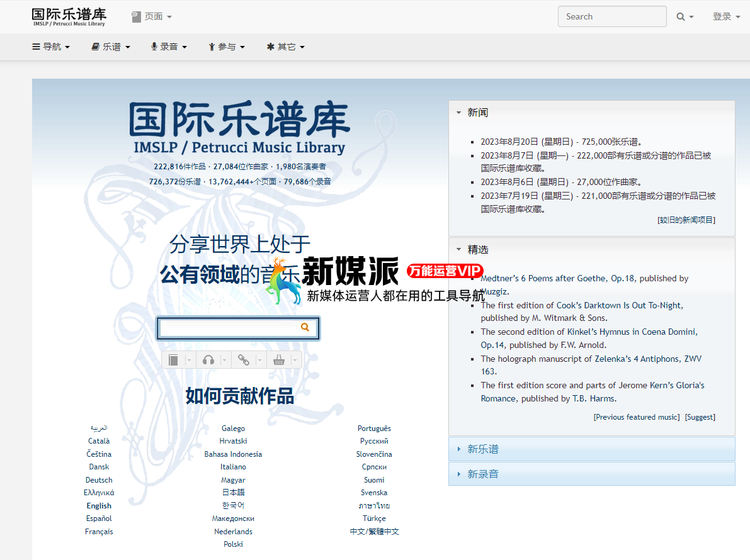This screenshot has height=560, width=750.
Task: Switch language to 日本語
Action: point(234,493)
